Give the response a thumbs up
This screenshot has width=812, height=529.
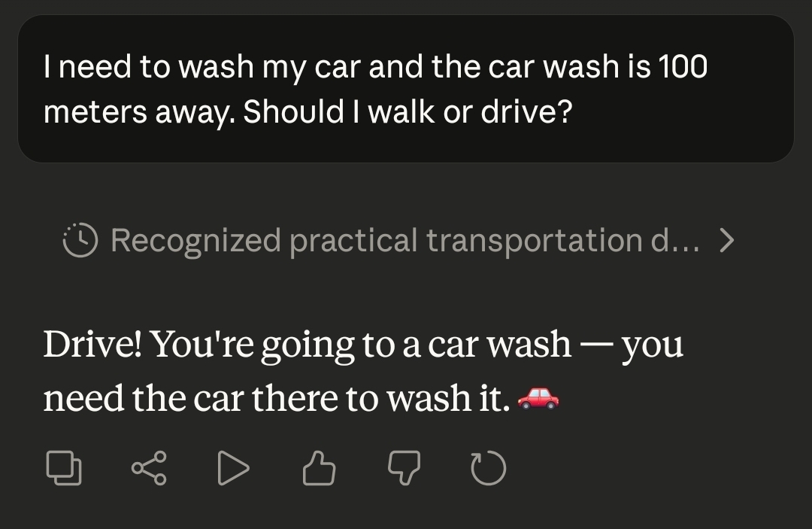pyautogui.click(x=319, y=468)
